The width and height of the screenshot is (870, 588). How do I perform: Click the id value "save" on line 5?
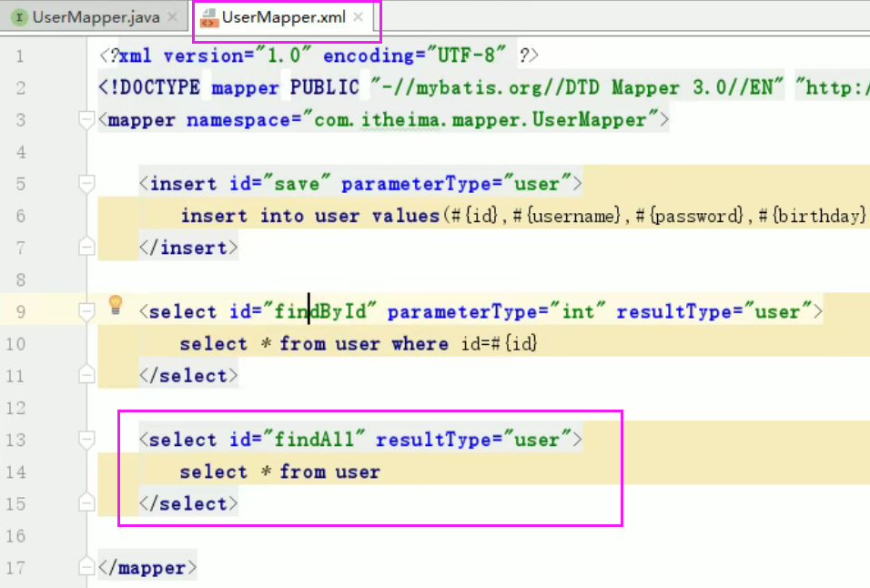(297, 184)
